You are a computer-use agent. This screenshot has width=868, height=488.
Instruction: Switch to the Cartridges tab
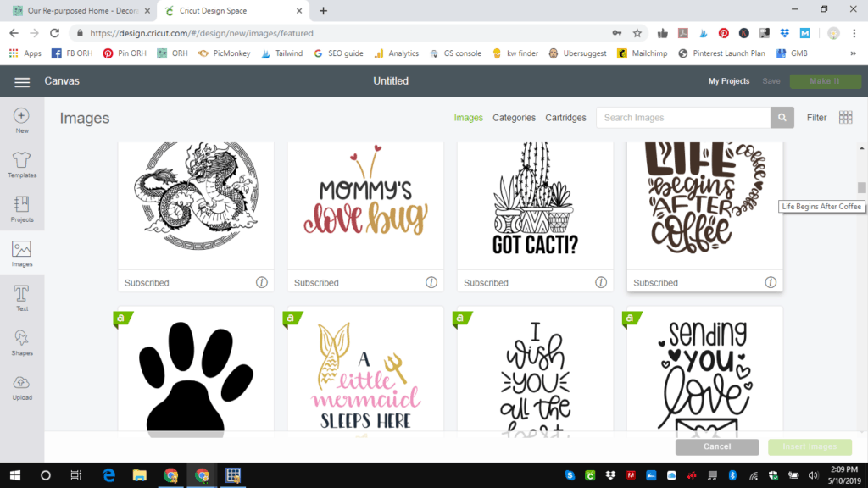pyautogui.click(x=565, y=118)
